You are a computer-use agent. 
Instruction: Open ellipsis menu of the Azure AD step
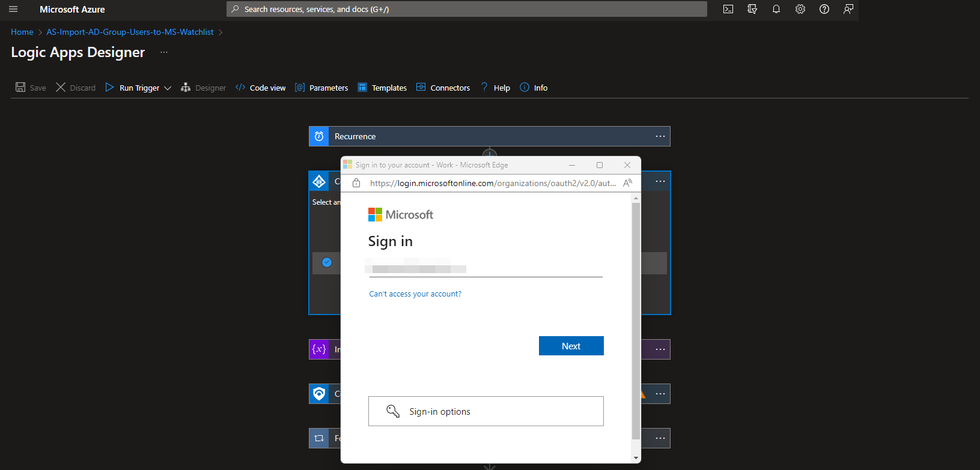660,181
